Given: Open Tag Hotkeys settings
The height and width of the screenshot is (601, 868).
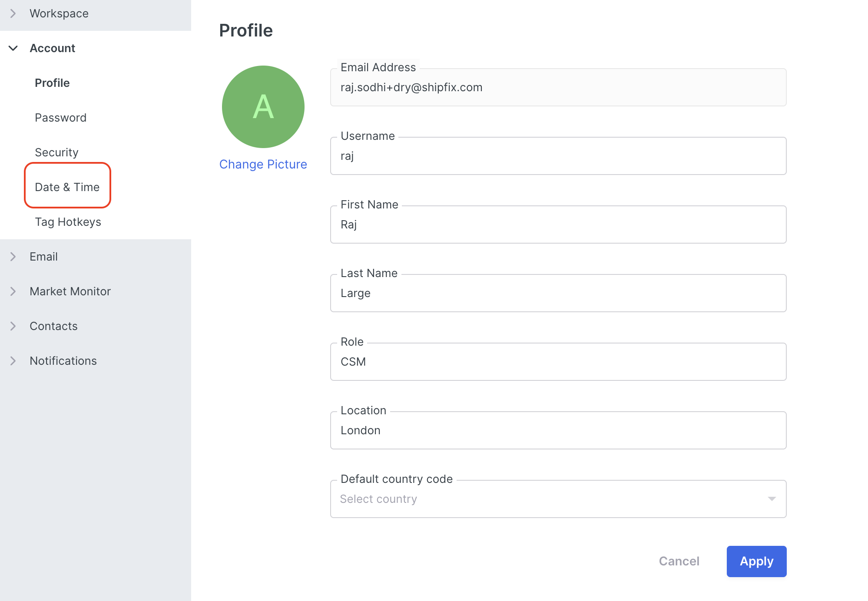Looking at the screenshot, I should [x=68, y=222].
